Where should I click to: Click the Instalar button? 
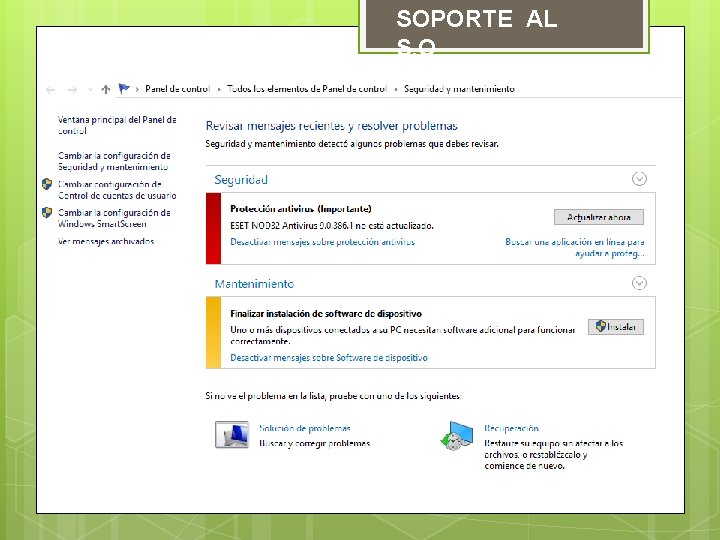click(616, 327)
